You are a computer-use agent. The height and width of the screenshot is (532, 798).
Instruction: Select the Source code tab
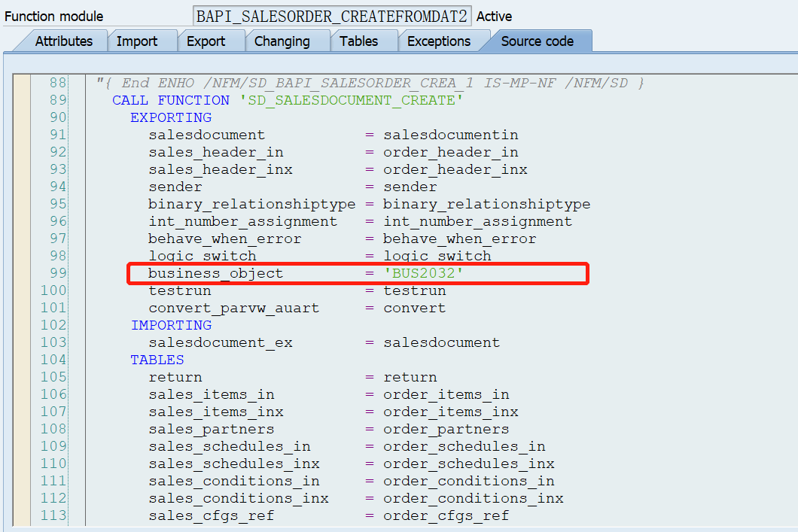(x=537, y=41)
